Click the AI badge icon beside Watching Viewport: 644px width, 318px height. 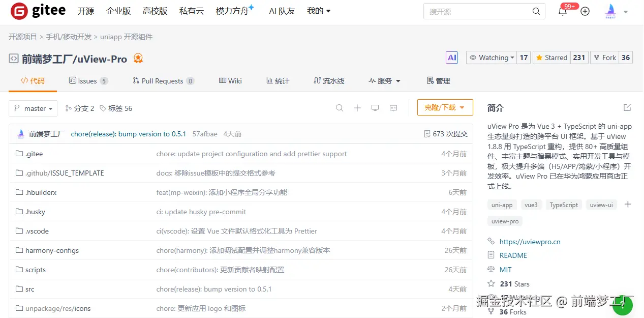(x=452, y=57)
